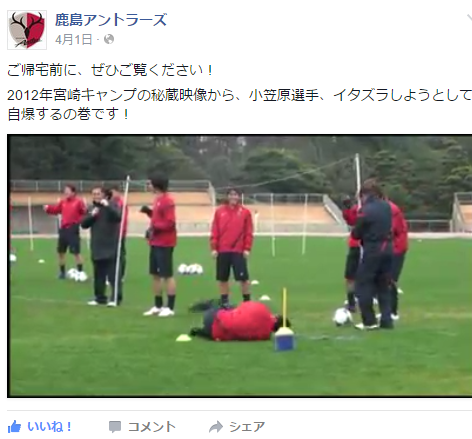472x439 pixels.
Task: Click the globe public privacy icon
Action: click(109, 39)
